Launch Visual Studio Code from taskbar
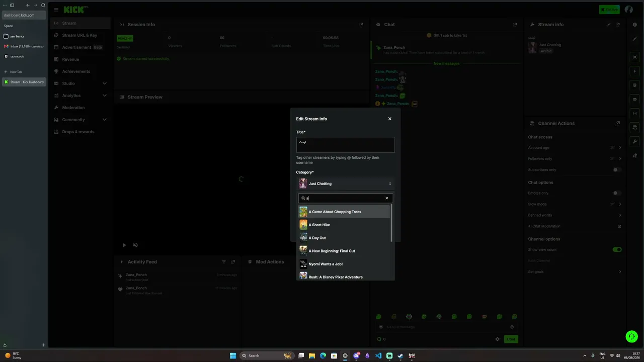This screenshot has height=362, width=644. 378,355
